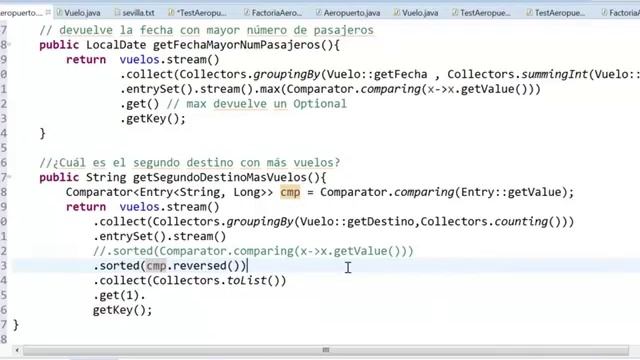The width and height of the screenshot is (640, 360).
Task: Click the active eropuerto... editor tab
Action: (x=21, y=13)
